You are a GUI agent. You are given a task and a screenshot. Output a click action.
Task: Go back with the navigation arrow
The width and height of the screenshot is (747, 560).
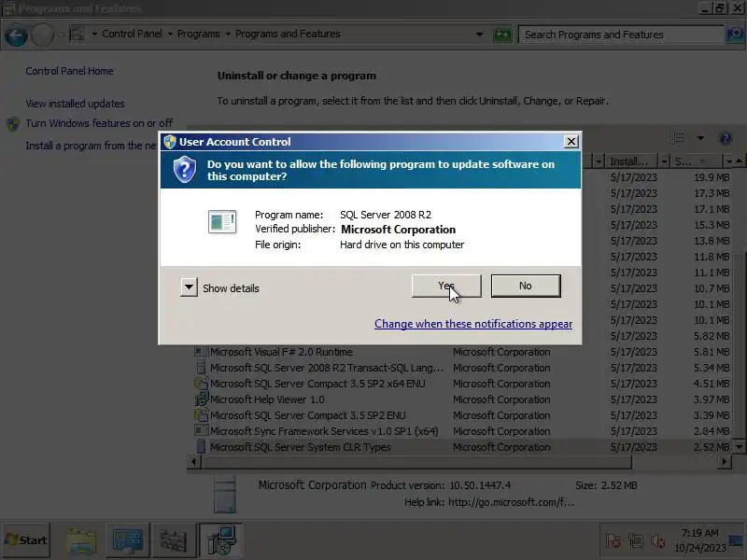(16, 35)
